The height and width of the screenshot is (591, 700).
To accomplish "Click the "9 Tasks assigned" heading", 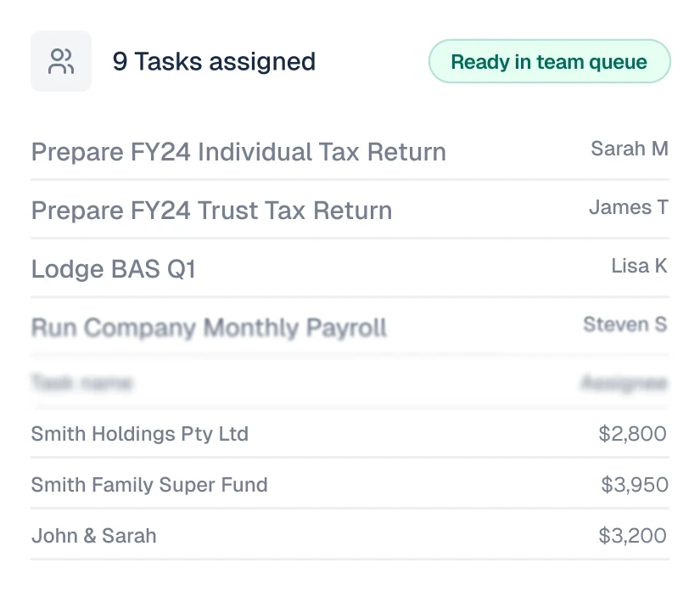I will tap(214, 61).
